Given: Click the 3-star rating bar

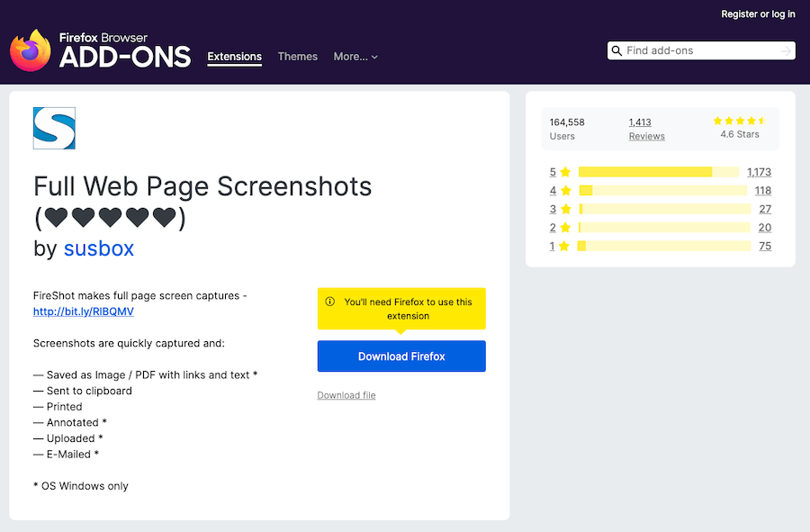Looking at the screenshot, I should [x=665, y=209].
